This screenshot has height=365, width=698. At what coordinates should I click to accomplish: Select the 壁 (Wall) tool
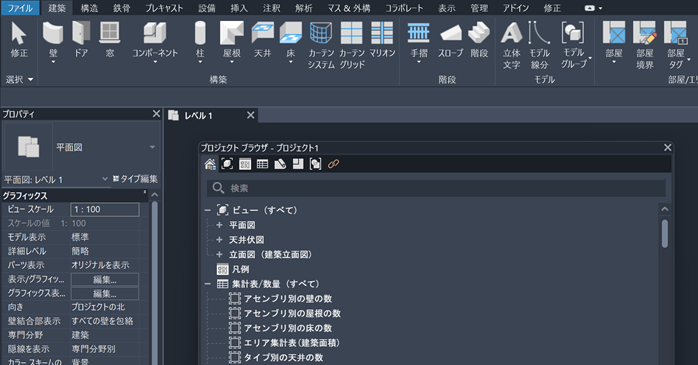pyautogui.click(x=53, y=39)
